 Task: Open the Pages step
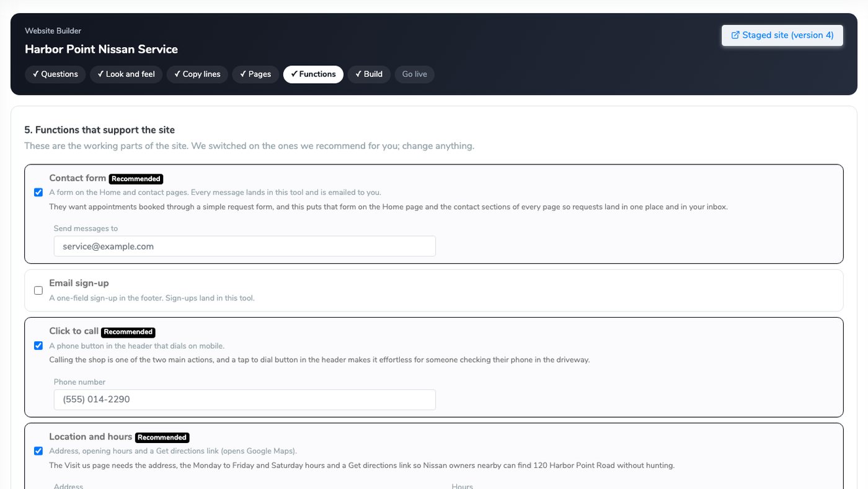[255, 74]
